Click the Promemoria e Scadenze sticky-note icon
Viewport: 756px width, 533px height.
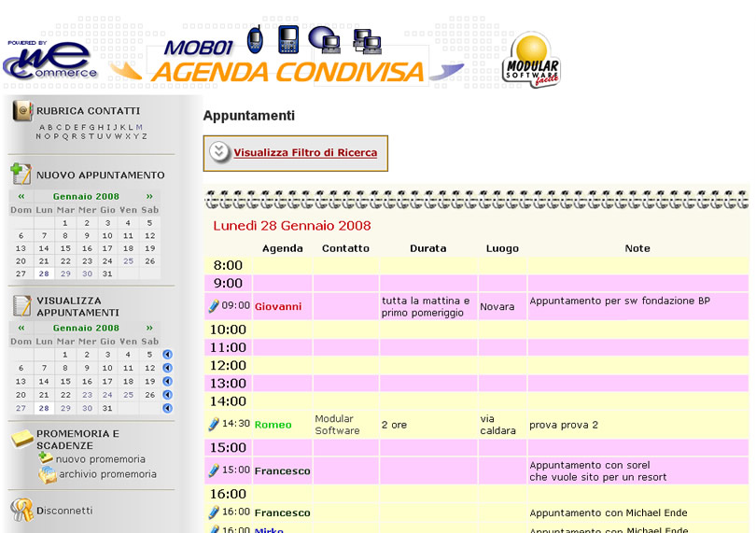(22, 439)
